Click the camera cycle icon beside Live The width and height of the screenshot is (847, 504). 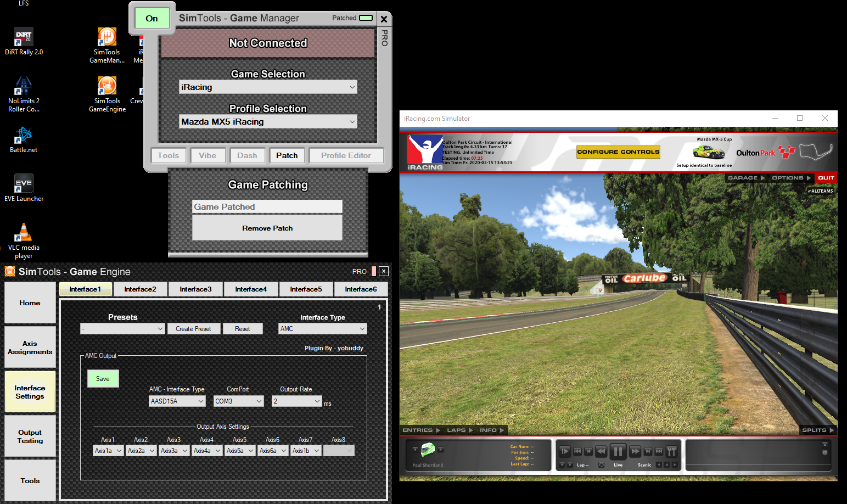coord(601,464)
